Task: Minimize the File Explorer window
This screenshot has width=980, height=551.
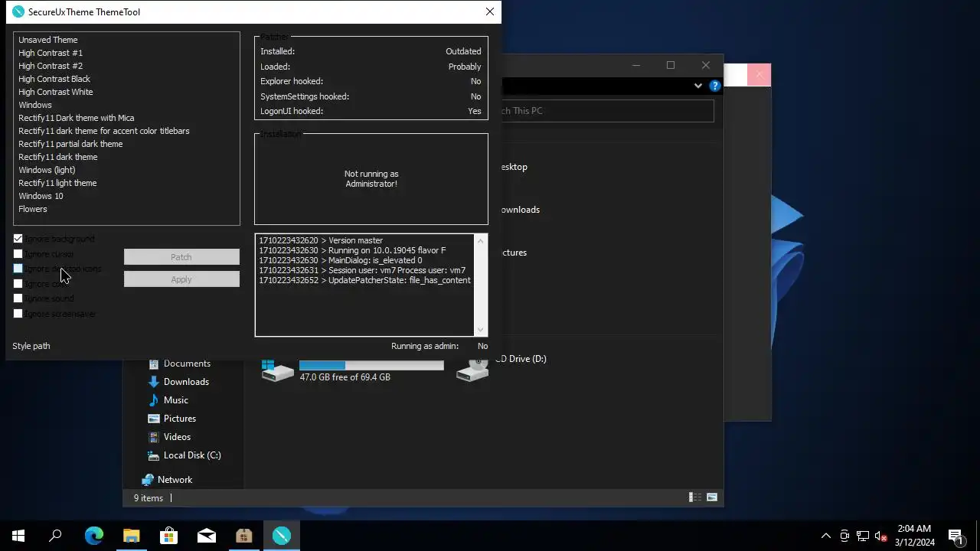Action: pyautogui.click(x=636, y=65)
